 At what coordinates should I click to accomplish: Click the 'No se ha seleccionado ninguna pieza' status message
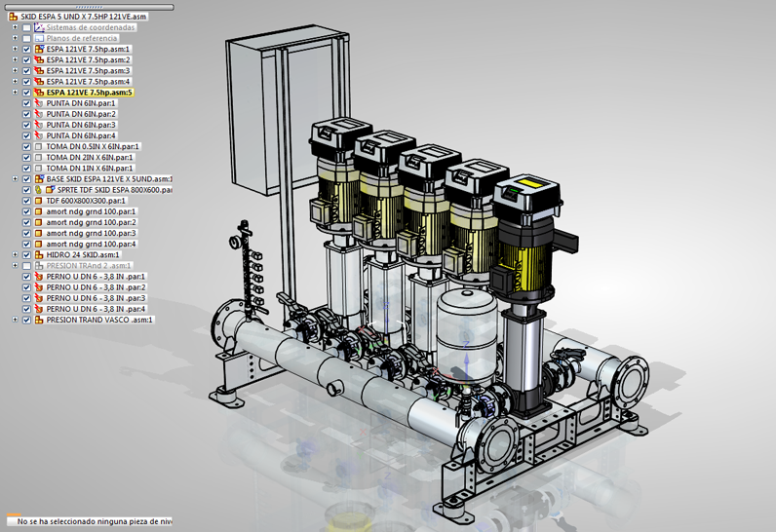[x=94, y=521]
